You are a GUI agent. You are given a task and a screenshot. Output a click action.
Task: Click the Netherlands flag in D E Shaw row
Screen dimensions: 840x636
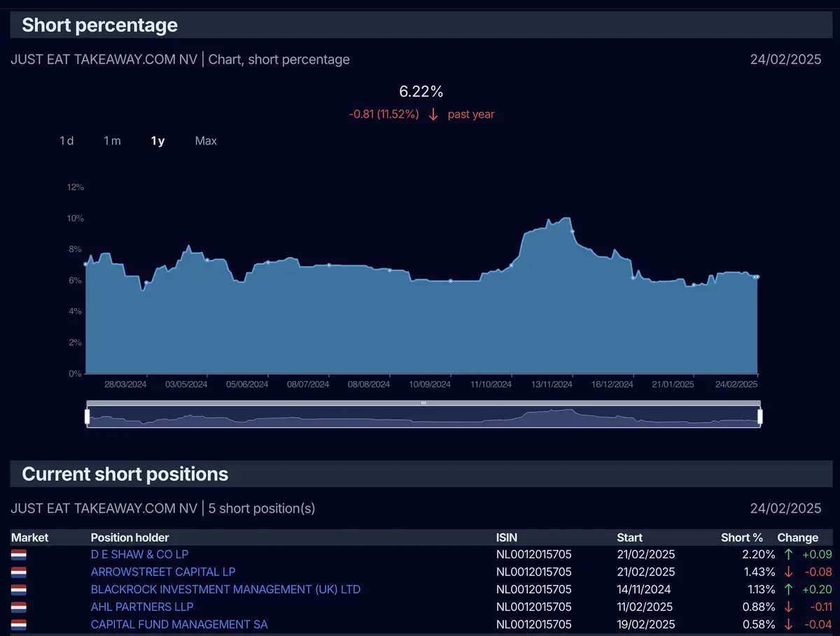click(19, 554)
